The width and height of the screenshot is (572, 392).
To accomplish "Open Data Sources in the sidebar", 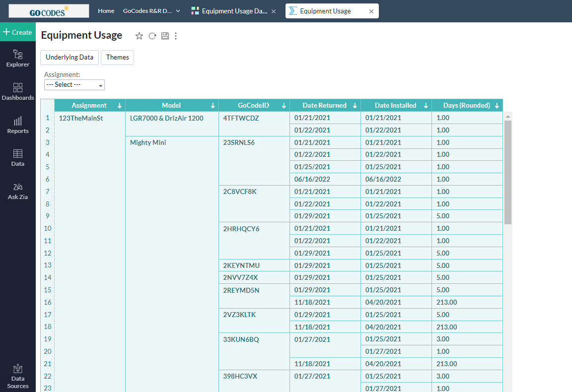I will tap(17, 377).
